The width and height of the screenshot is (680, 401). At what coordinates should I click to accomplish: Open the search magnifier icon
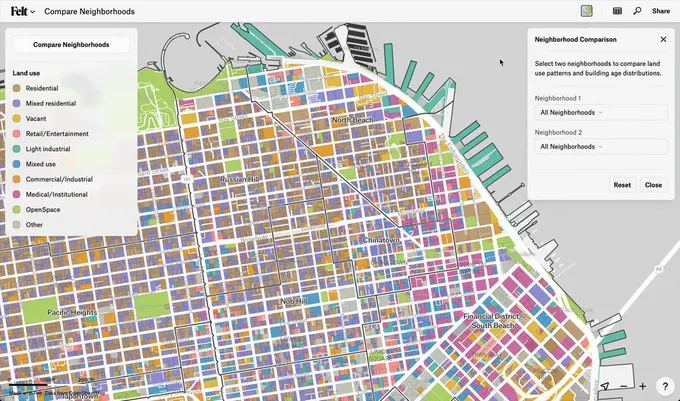637,11
